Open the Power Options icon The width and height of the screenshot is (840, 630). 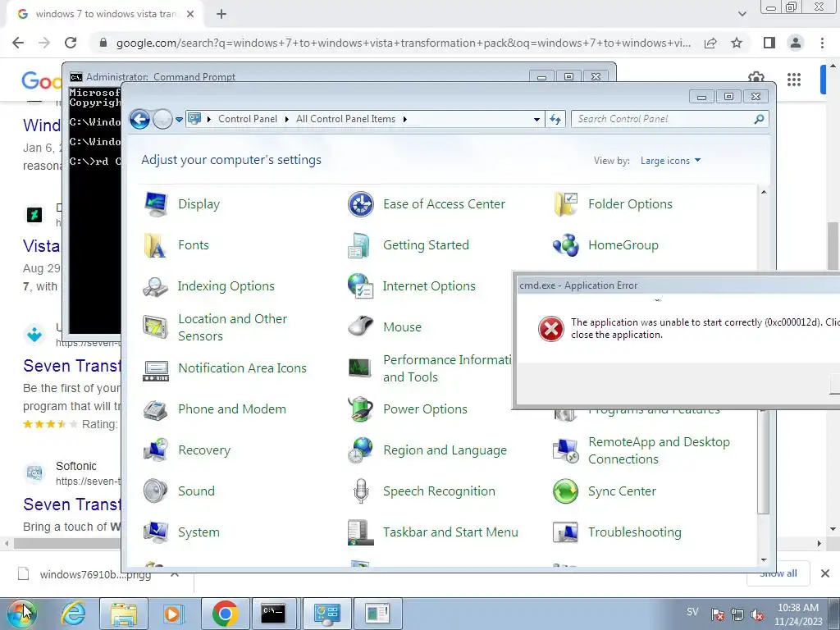point(361,409)
